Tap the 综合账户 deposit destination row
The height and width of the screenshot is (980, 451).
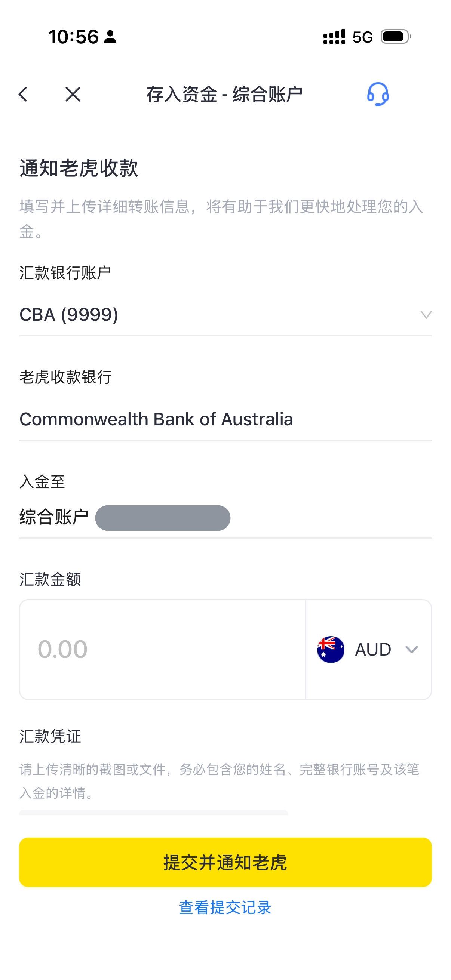coord(225,518)
